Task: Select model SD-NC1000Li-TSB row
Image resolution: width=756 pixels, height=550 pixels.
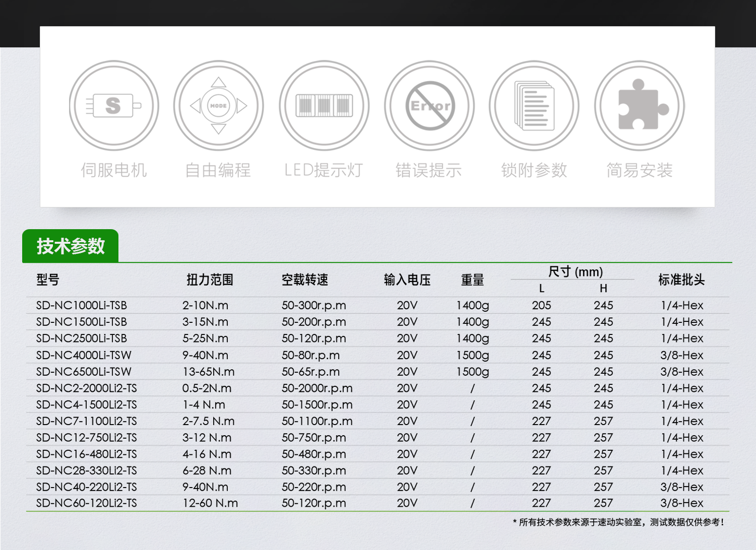Action: point(82,306)
